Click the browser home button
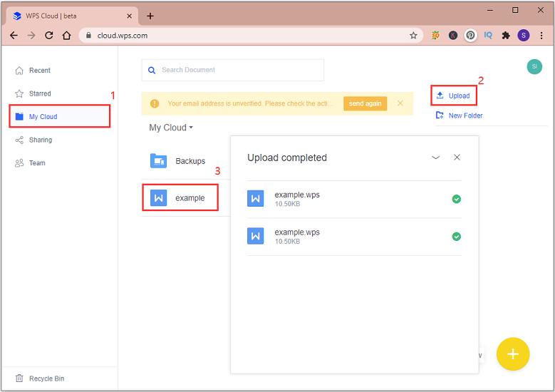This screenshot has width=555, height=392. pos(66,36)
